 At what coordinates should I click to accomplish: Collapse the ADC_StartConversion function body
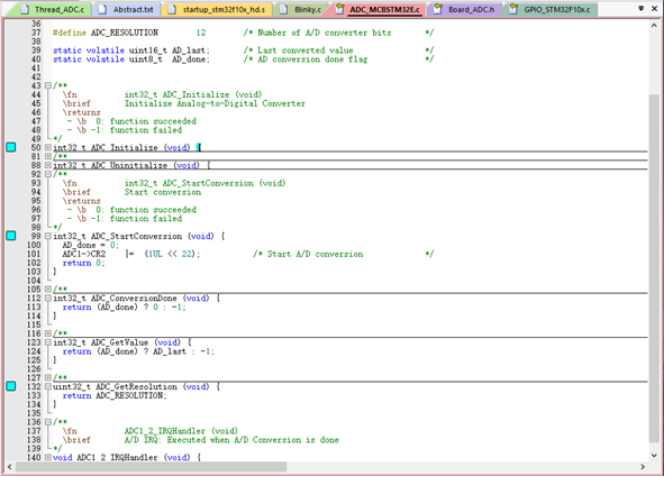pos(48,236)
